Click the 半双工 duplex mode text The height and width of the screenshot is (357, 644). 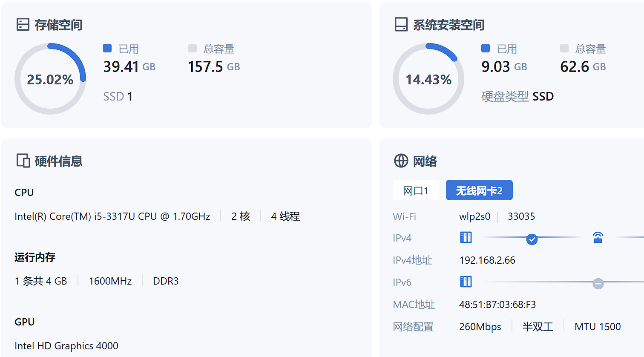pyautogui.click(x=538, y=327)
